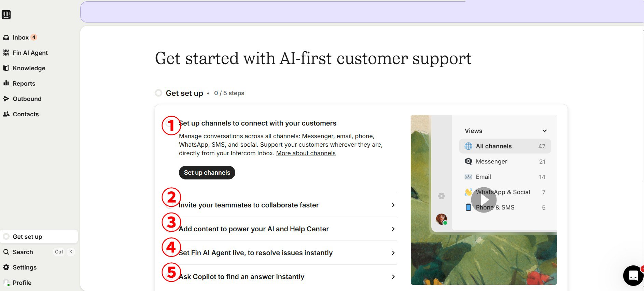Open Fin AI Agent sparkle icon
The height and width of the screenshot is (291, 644).
[x=6, y=53]
